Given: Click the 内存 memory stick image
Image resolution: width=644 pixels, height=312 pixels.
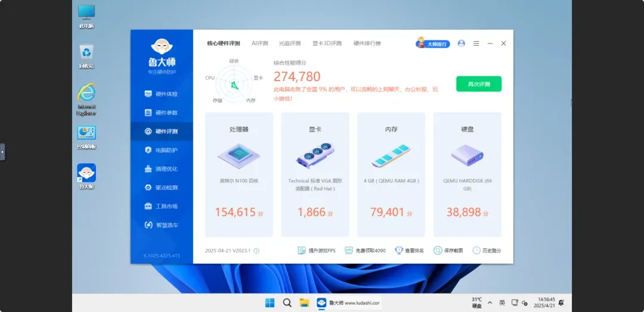Looking at the screenshot, I should (391, 156).
